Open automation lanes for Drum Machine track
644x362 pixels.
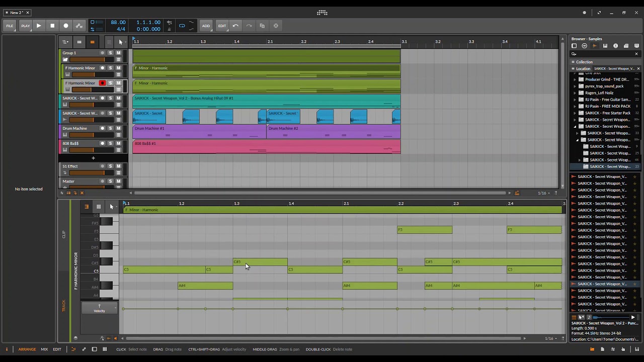click(118, 135)
